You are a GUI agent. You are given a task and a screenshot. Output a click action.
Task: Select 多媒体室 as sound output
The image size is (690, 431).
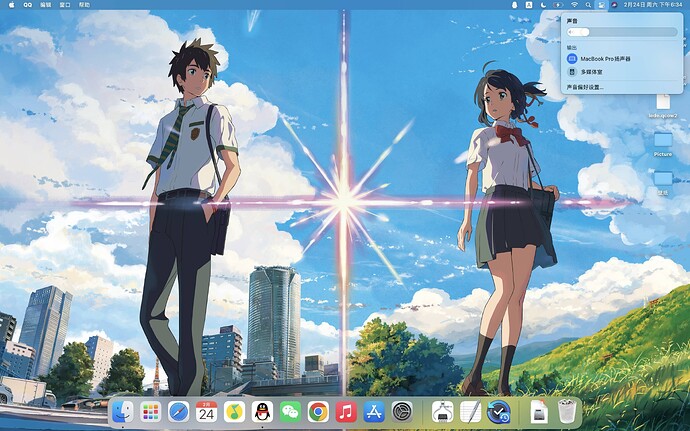591,72
